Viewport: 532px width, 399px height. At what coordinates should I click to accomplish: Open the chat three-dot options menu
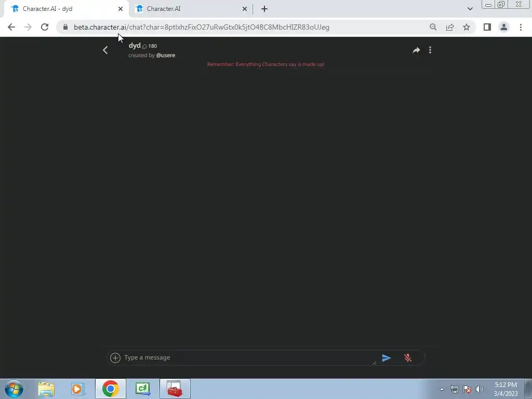430,50
